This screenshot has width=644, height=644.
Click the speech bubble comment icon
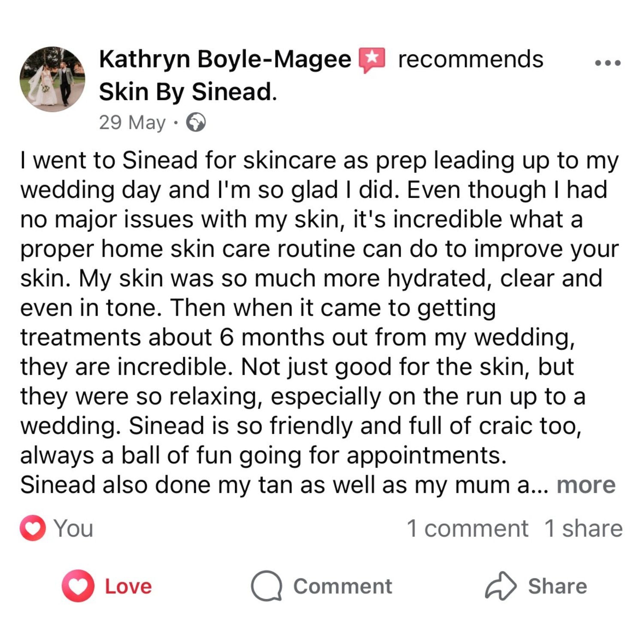pos(266,586)
